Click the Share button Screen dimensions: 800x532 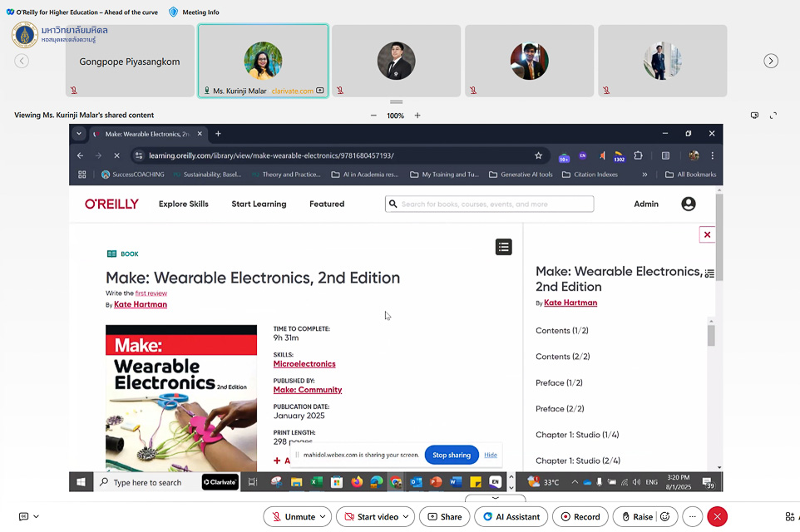point(444,516)
